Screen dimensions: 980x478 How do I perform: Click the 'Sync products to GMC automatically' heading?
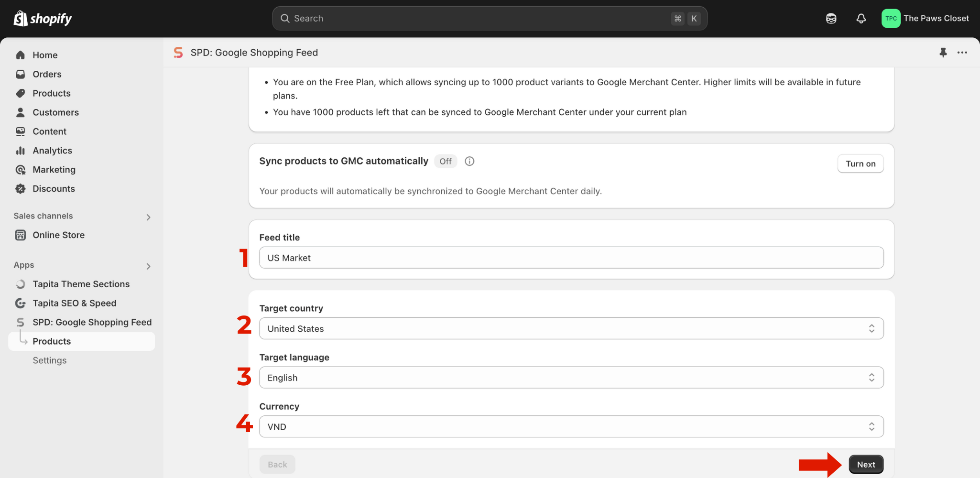click(344, 161)
